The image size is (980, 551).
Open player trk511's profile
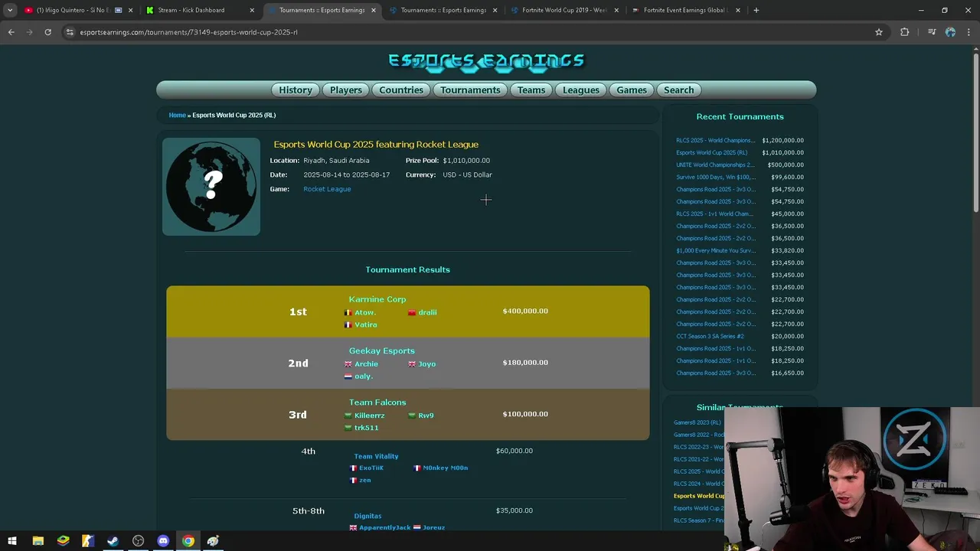[366, 427]
